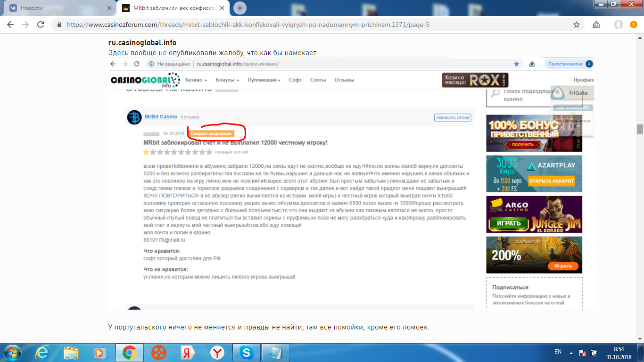Click review title 'MRbit заблокировал счет'
The width and height of the screenshot is (644, 362).
pos(235,142)
